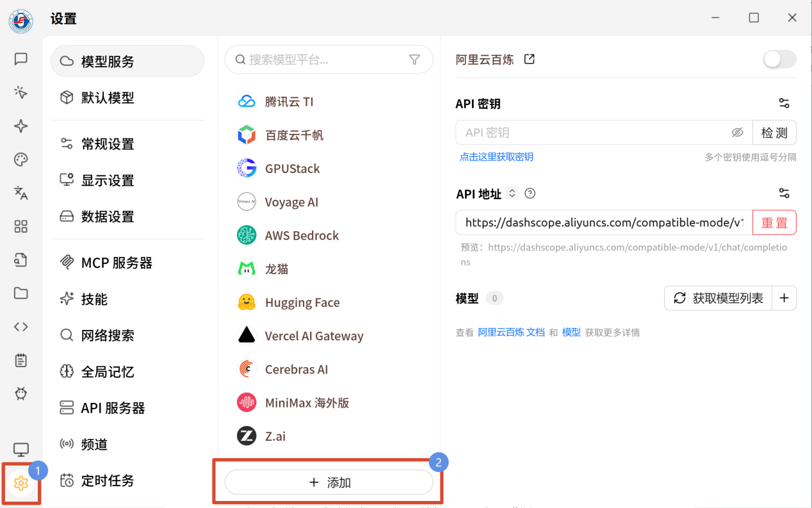This screenshot has width=812, height=508.
Task: Click the settings gear icon in sidebar
Action: 21,484
